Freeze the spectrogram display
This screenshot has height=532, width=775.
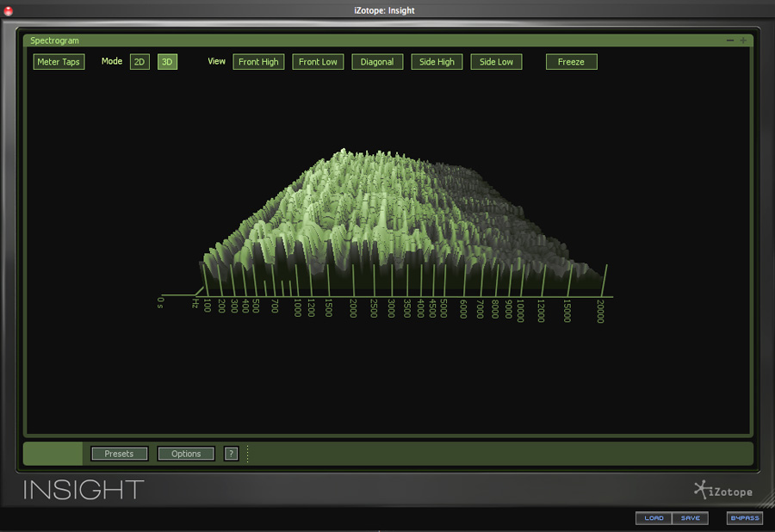571,62
